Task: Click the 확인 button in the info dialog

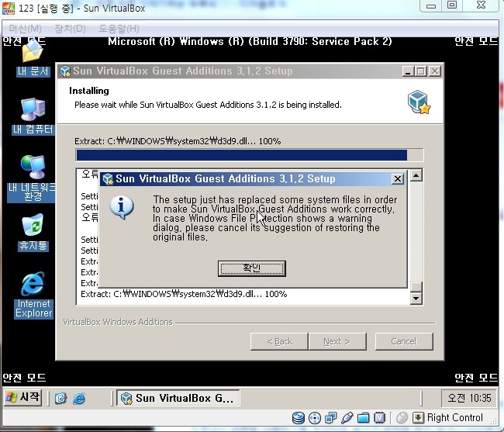Action: 252,268
